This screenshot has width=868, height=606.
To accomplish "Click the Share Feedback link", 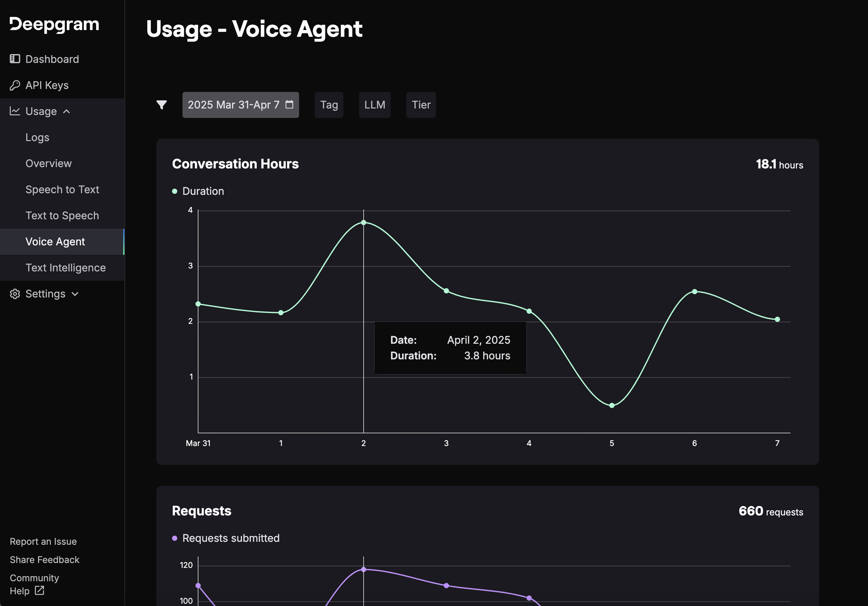I will pyautogui.click(x=45, y=559).
